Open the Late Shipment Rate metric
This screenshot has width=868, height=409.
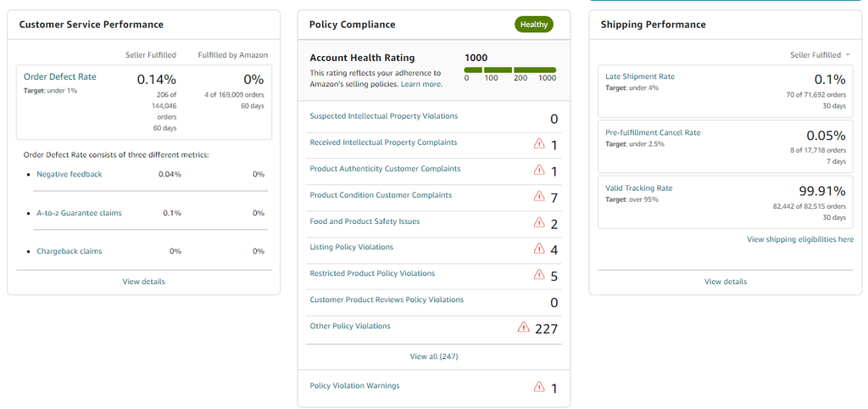click(640, 76)
